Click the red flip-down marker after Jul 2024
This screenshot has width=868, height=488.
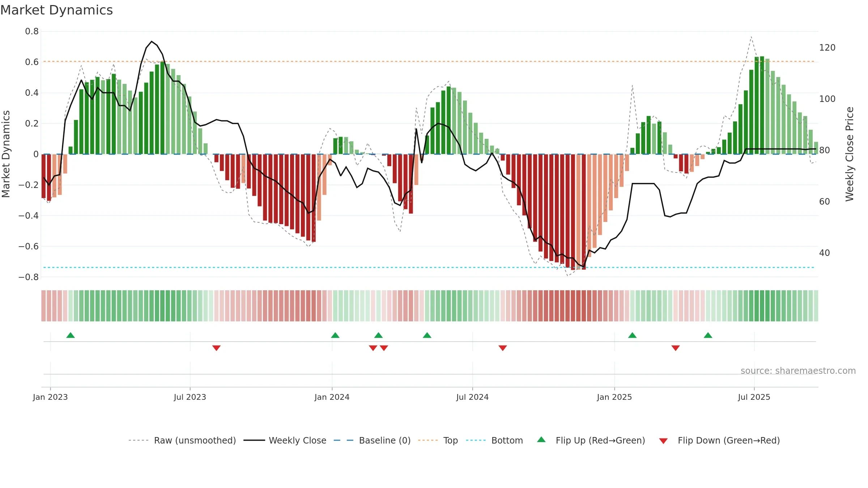[x=503, y=348]
